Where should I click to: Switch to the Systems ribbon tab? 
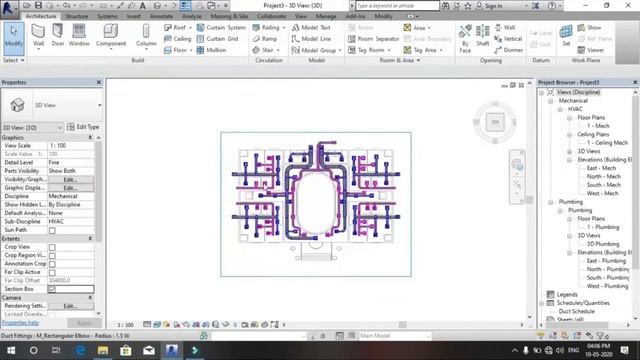click(x=107, y=16)
